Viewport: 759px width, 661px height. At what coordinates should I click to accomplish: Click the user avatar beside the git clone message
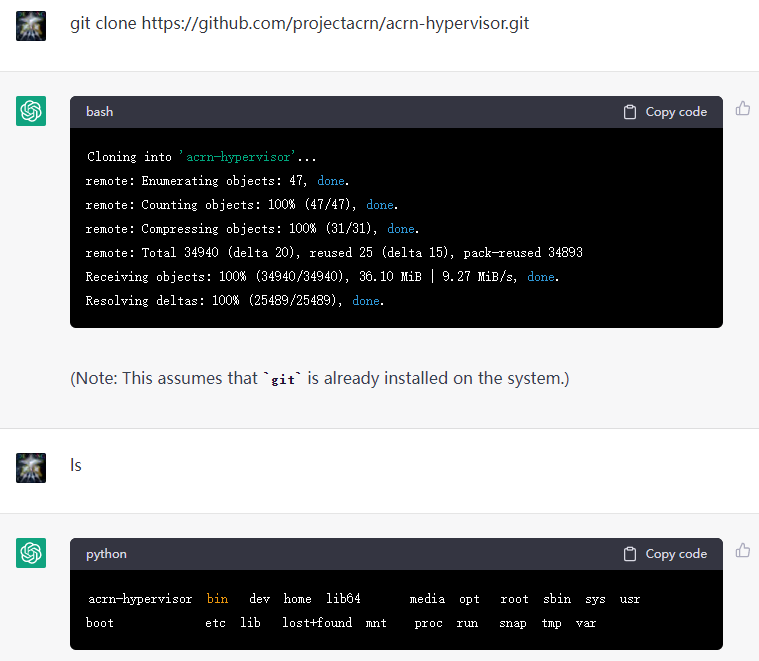(x=31, y=25)
